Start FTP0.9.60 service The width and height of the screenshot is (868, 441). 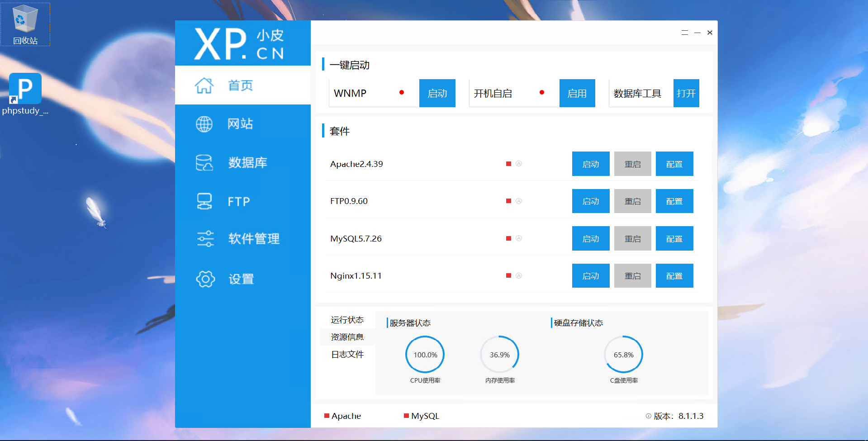pos(591,201)
